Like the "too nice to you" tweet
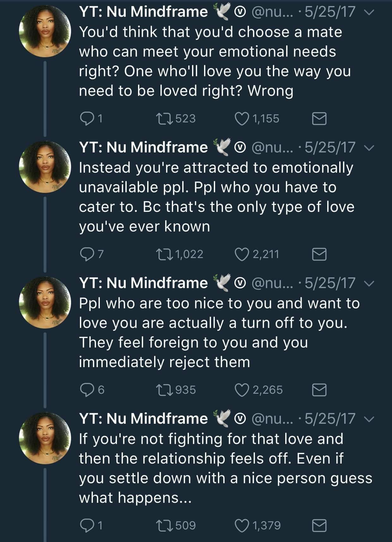Screen dimensions: 392x542 [242, 390]
